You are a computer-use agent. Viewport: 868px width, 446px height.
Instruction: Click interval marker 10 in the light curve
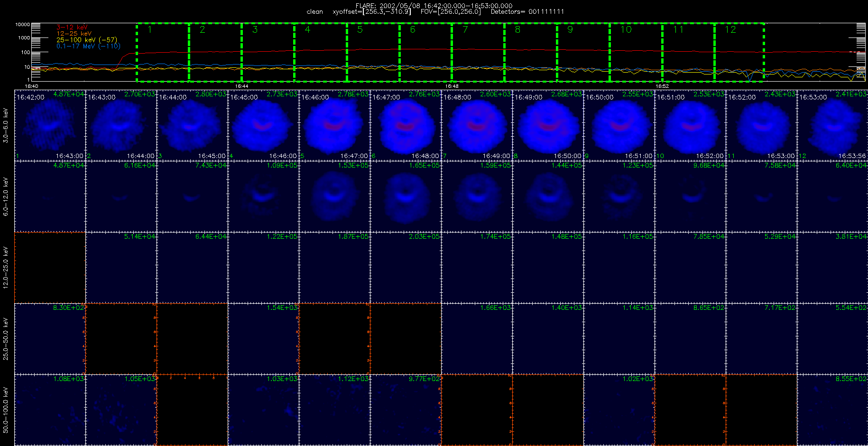point(626,30)
